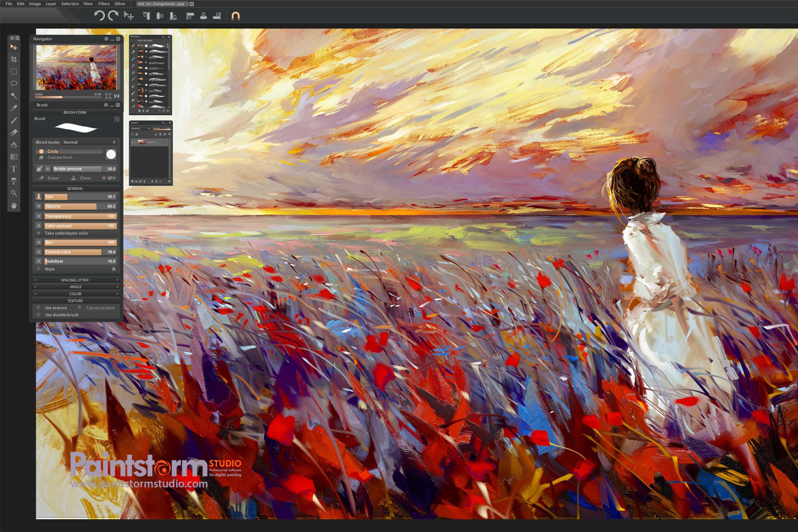Open the Blend mode dropdown
Viewport: 798px width, 532px height.
(x=89, y=142)
